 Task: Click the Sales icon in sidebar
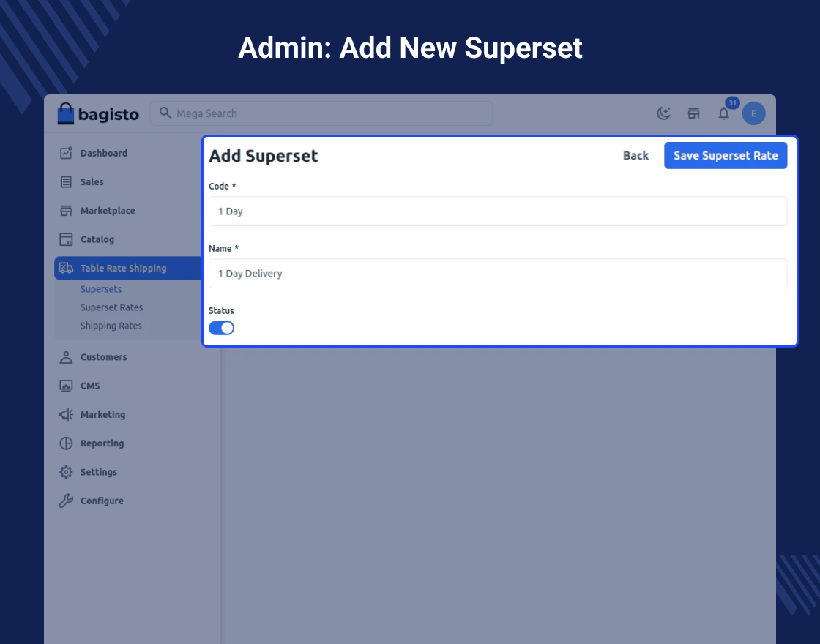pos(66,182)
